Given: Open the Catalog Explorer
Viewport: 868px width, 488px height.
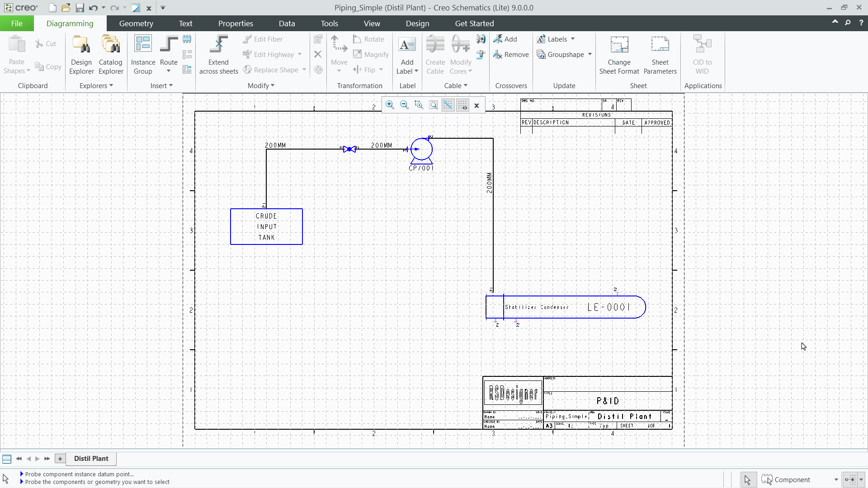Looking at the screenshot, I should pyautogui.click(x=111, y=55).
